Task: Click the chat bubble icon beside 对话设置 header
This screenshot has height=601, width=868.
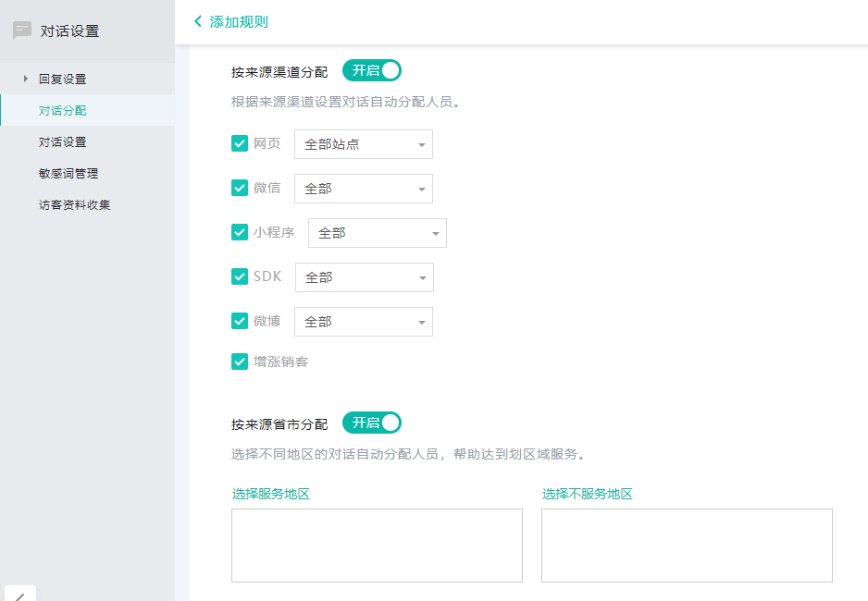Action: pos(22,31)
